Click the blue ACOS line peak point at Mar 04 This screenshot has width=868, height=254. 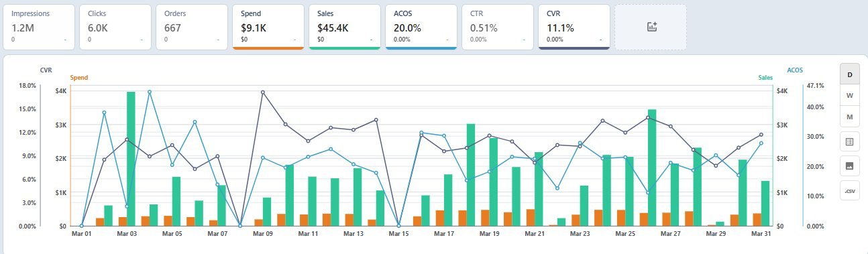pyautogui.click(x=150, y=92)
